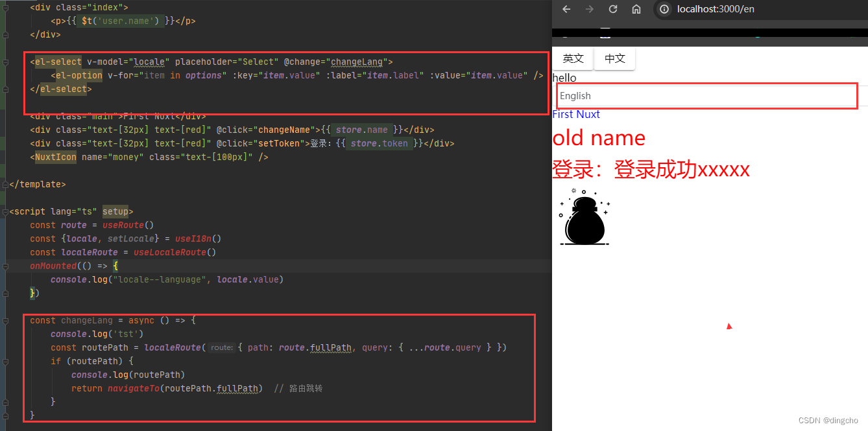The image size is (868, 431).
Task: Click the English select field
Action: pyautogui.click(x=706, y=95)
